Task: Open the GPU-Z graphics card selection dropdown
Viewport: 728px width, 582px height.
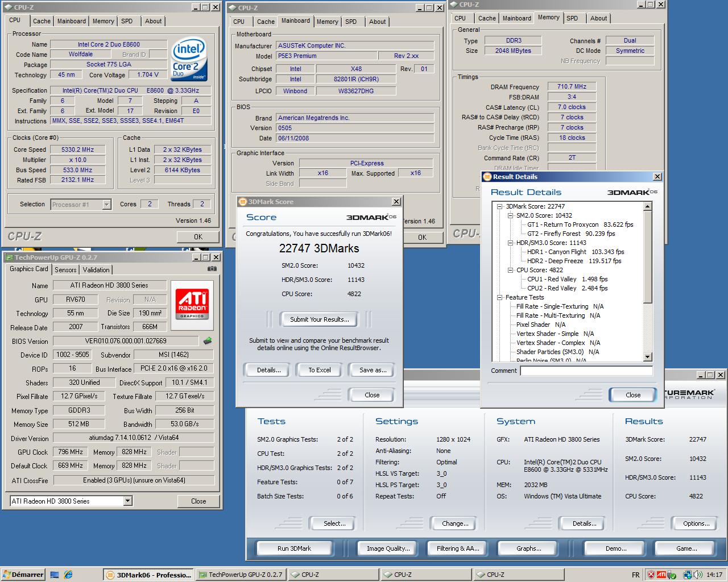Action: [x=127, y=501]
